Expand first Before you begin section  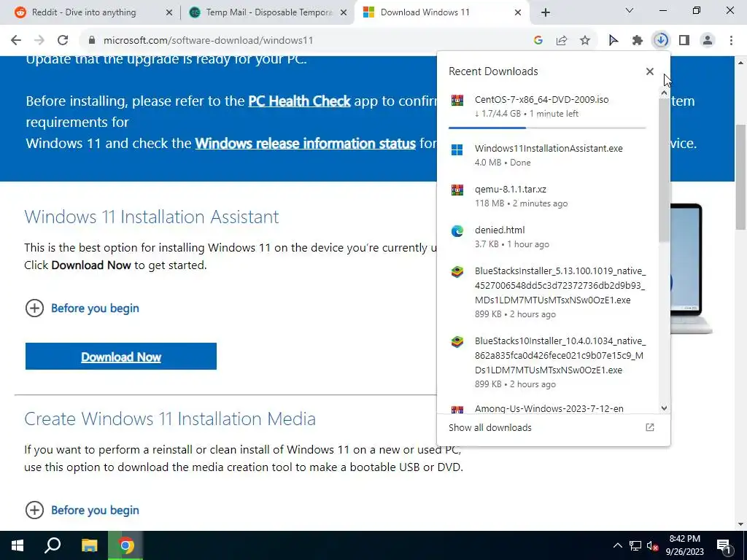pos(82,308)
